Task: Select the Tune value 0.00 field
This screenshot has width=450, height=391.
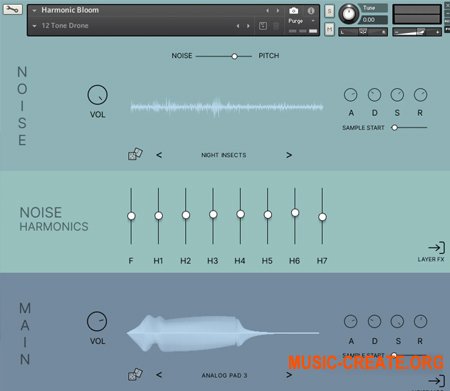Action: pos(374,20)
